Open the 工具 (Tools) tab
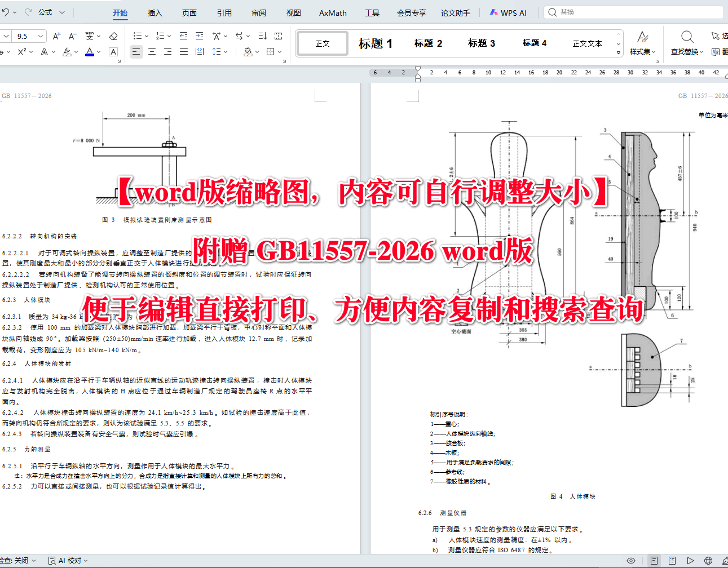The height and width of the screenshot is (568, 728). pos(372,13)
